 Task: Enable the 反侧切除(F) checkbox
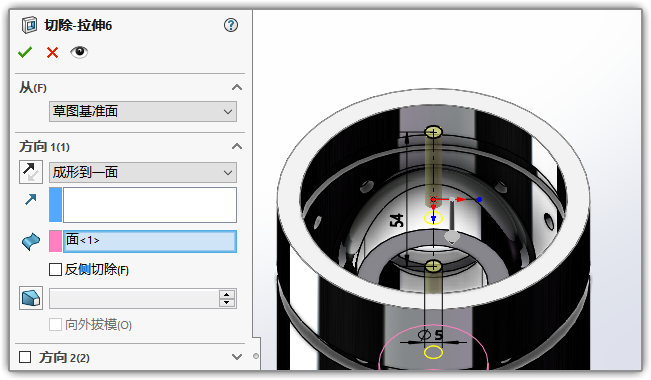55,270
